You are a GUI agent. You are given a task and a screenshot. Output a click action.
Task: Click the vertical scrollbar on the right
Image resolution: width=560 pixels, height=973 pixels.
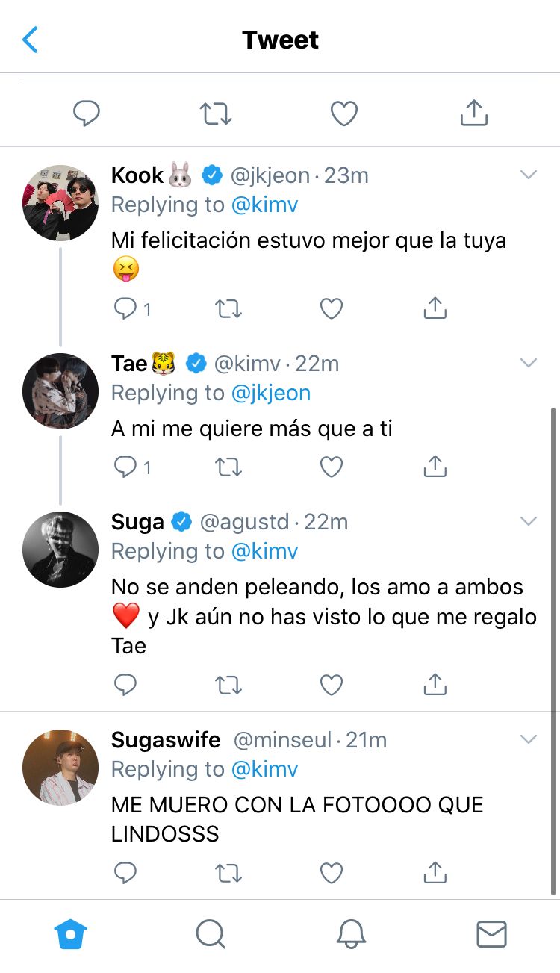click(x=553, y=650)
